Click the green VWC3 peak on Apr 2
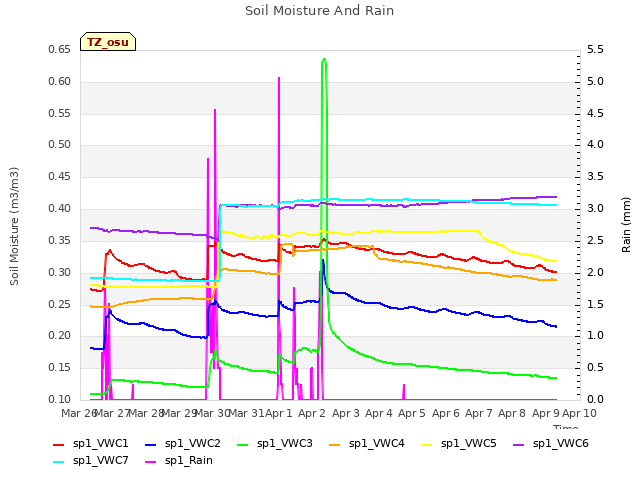The image size is (640, 480). tap(324, 60)
